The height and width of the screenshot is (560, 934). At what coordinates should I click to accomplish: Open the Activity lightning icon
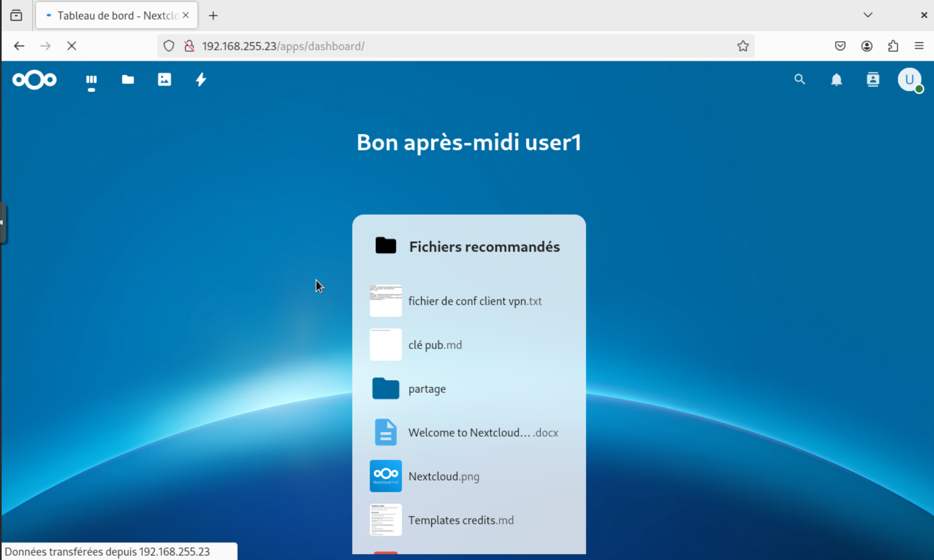pyautogui.click(x=201, y=80)
